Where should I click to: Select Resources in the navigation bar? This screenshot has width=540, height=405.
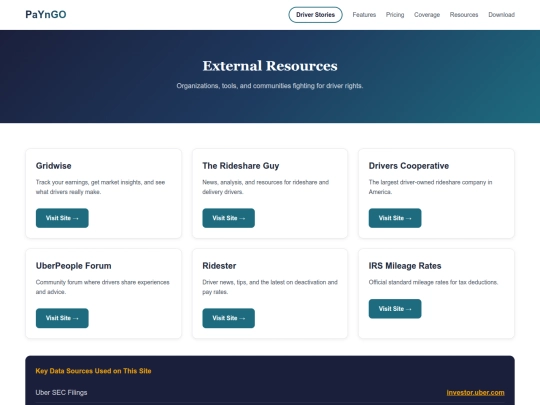pos(464,15)
